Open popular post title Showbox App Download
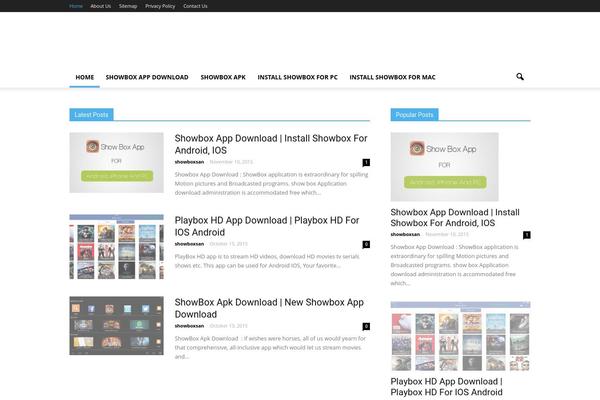Image resolution: width=600 pixels, height=400 pixels. click(x=455, y=217)
